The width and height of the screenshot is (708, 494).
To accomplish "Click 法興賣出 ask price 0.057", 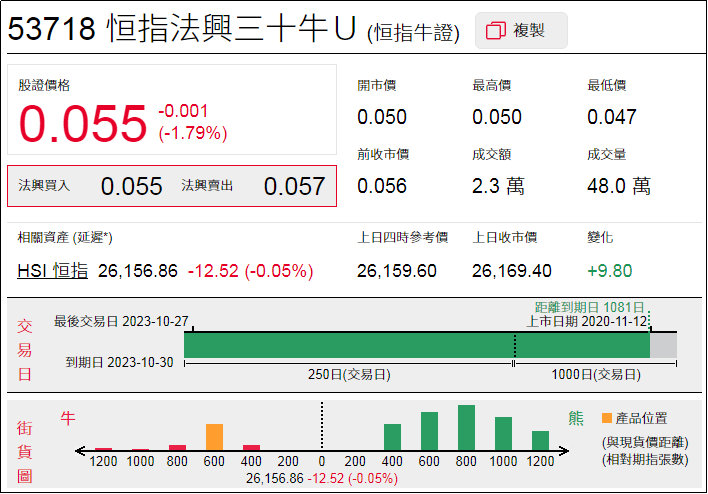I will pyautogui.click(x=294, y=186).
